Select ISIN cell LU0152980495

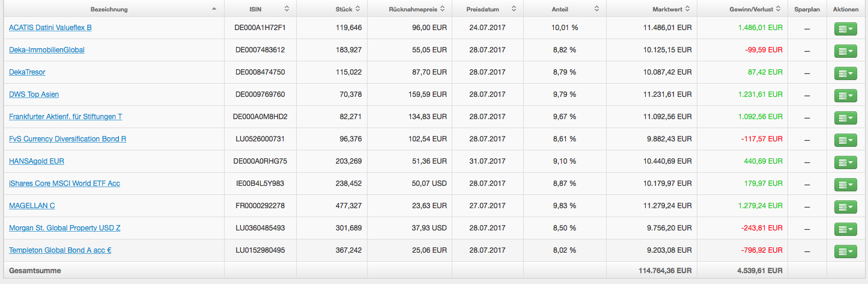point(260,250)
